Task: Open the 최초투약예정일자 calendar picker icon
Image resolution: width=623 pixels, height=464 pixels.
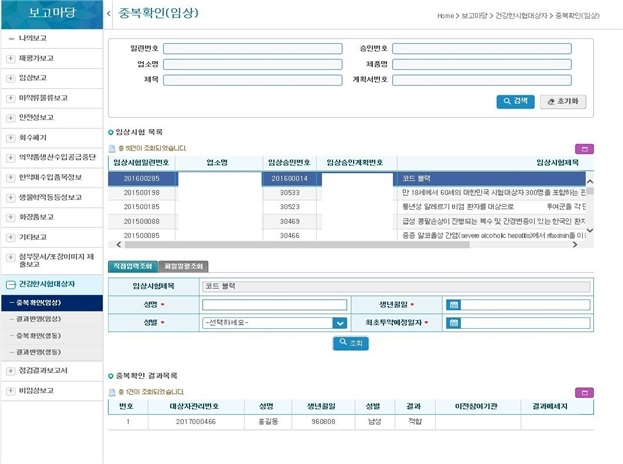Action: coord(454,323)
